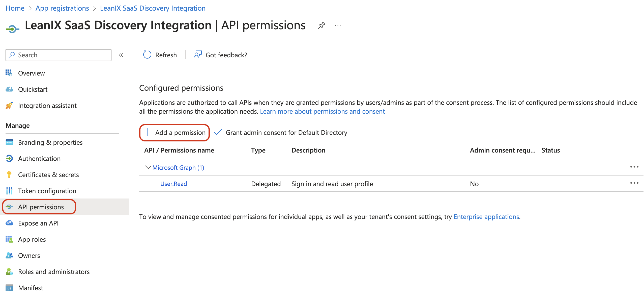Pin this page using the pin icon
This screenshot has height=298, width=644.
click(321, 25)
